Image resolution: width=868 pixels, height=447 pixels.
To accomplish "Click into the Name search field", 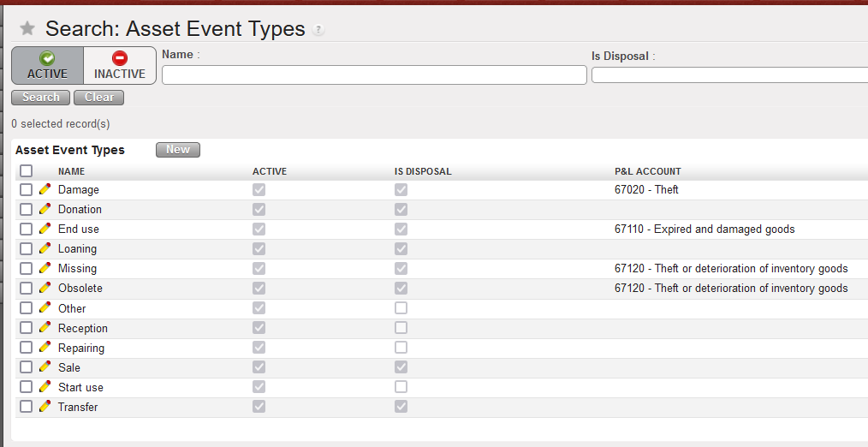I will 374,75.
